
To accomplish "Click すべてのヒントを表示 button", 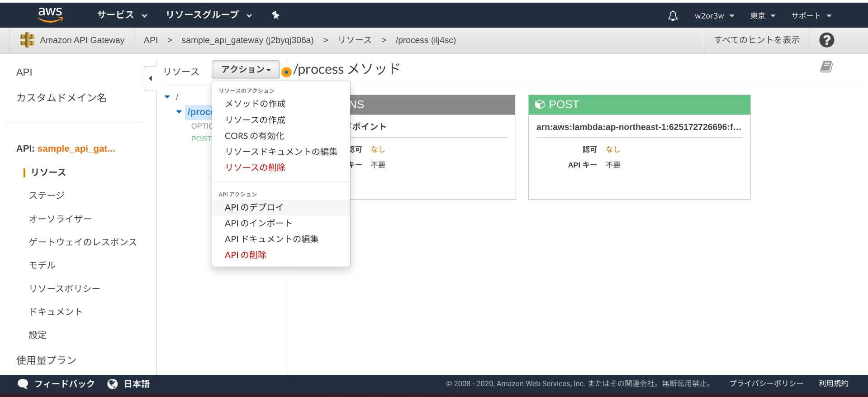I will 757,40.
